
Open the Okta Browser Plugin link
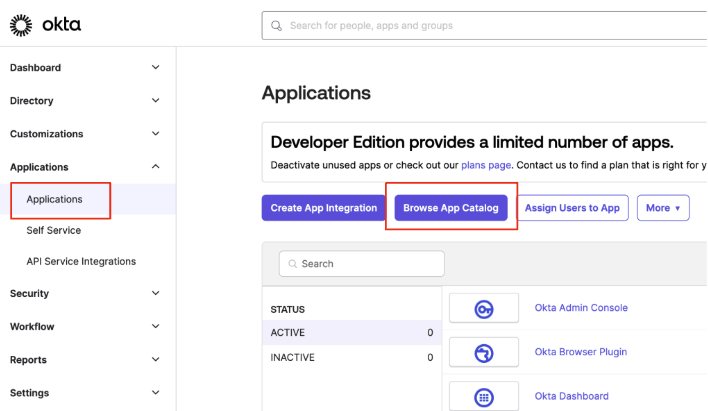coord(581,352)
